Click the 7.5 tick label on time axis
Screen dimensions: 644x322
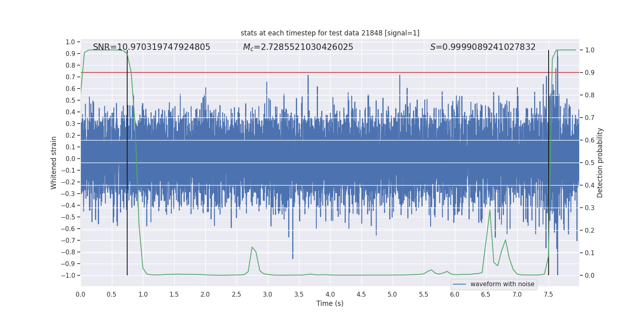click(548, 294)
